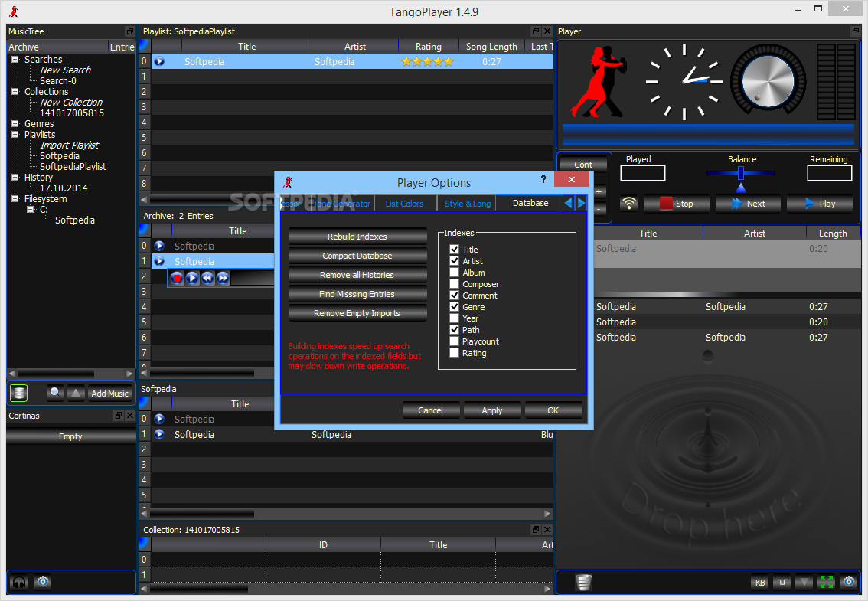Click Remove all Histories button
Screen dimensions: 868x601
[x=357, y=275]
